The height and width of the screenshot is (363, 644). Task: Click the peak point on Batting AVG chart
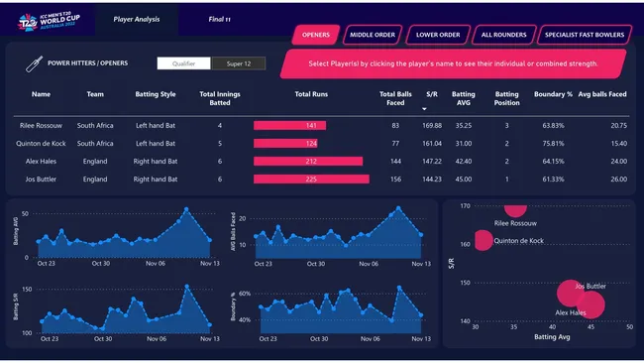186,209
